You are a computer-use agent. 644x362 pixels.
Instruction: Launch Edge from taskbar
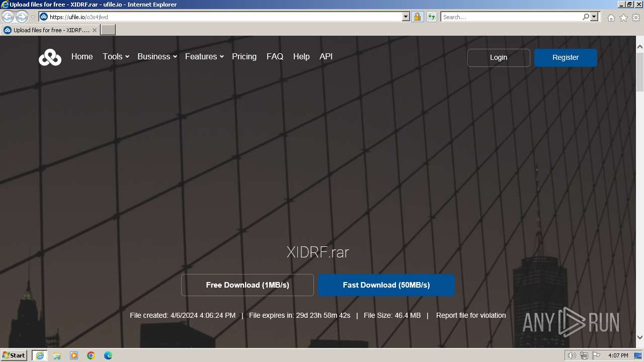pos(108,355)
